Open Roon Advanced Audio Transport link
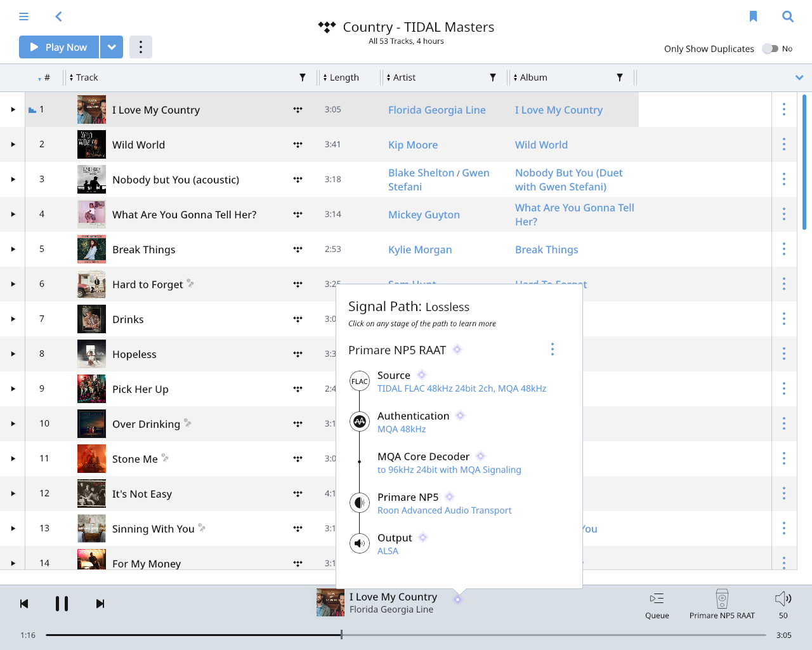The height and width of the screenshot is (650, 812). pos(444,510)
